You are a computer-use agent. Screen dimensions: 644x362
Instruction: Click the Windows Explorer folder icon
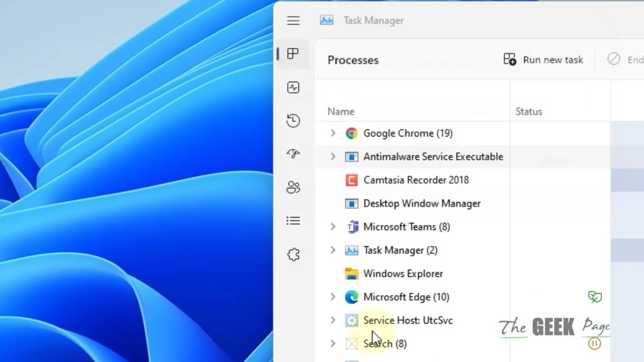(352, 274)
